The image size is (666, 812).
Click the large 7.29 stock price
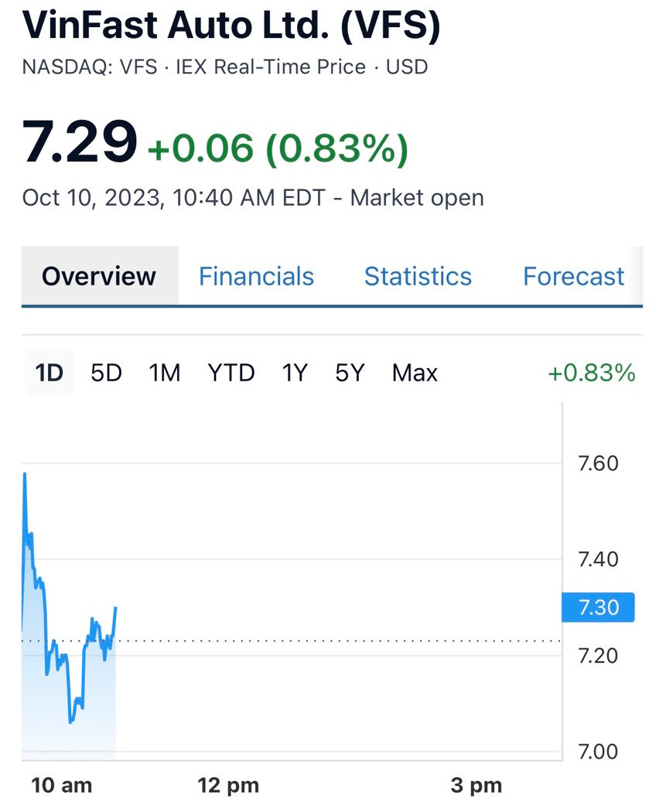[x=80, y=142]
